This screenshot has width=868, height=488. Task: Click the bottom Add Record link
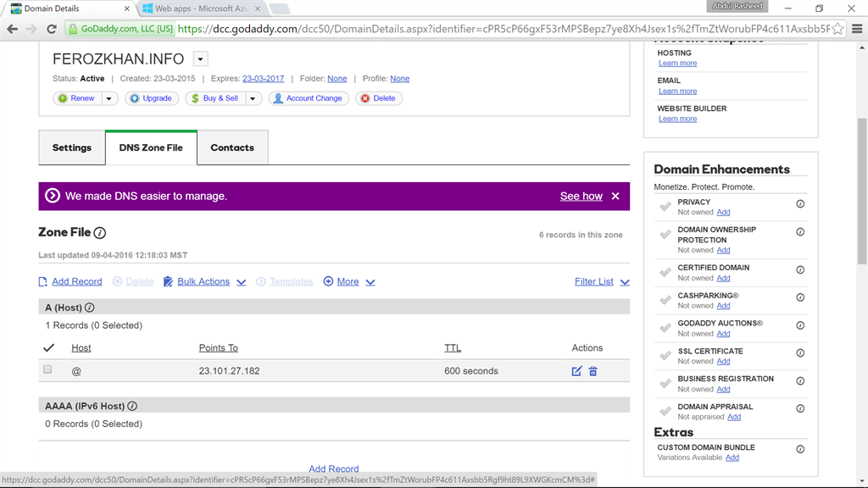coord(333,469)
